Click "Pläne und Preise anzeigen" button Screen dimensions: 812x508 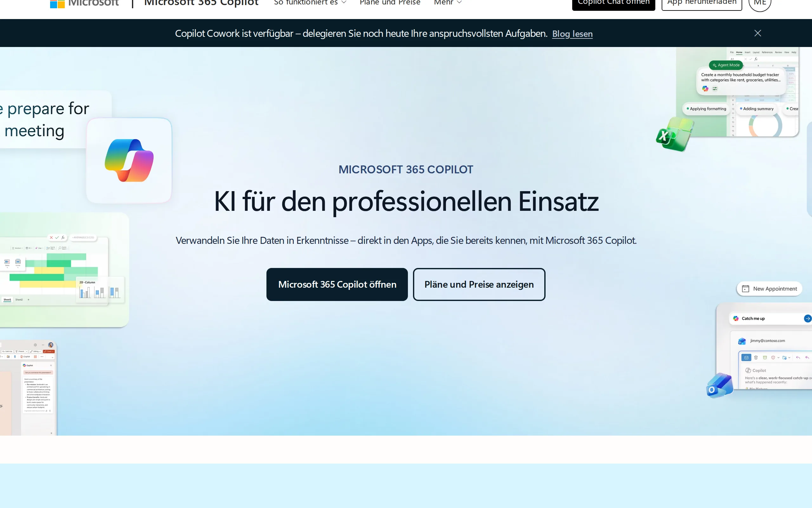coord(479,284)
